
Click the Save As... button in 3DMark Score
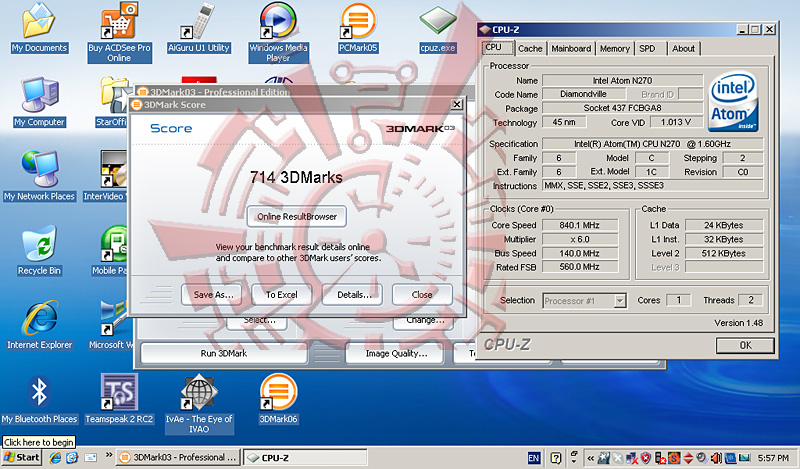[212, 295]
